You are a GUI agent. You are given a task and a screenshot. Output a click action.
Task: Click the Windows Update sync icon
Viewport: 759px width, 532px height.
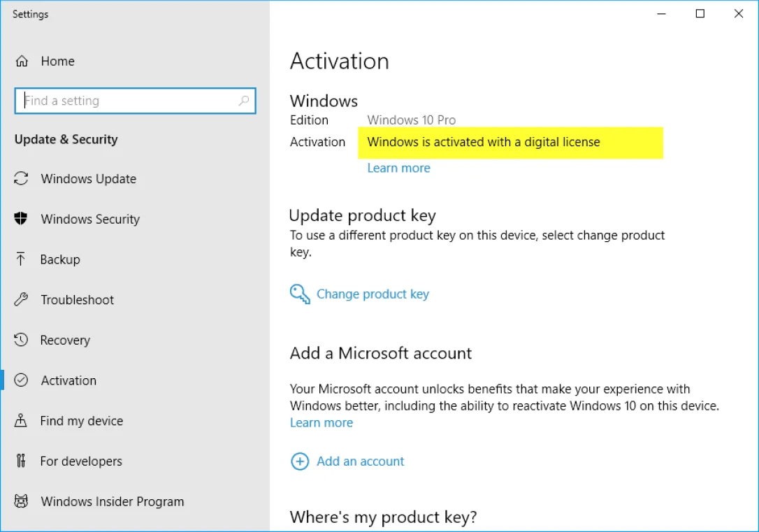[22, 179]
